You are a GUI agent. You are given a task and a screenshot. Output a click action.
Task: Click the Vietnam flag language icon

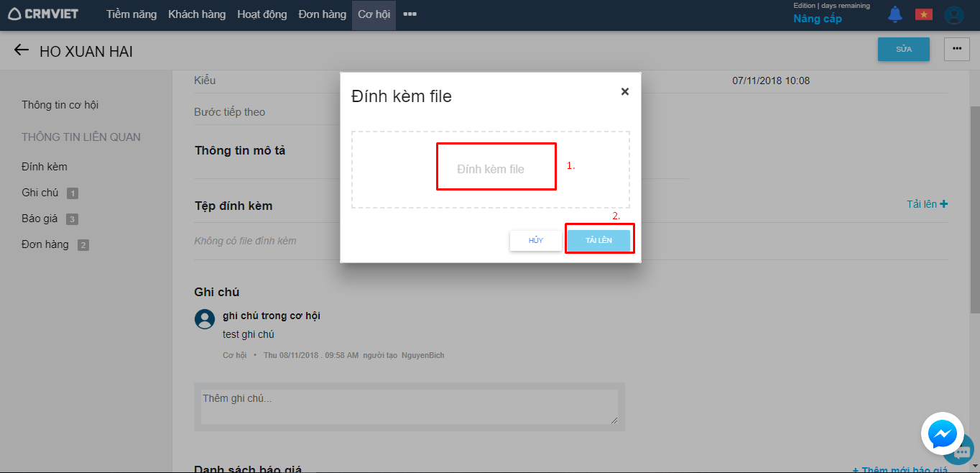[923, 14]
